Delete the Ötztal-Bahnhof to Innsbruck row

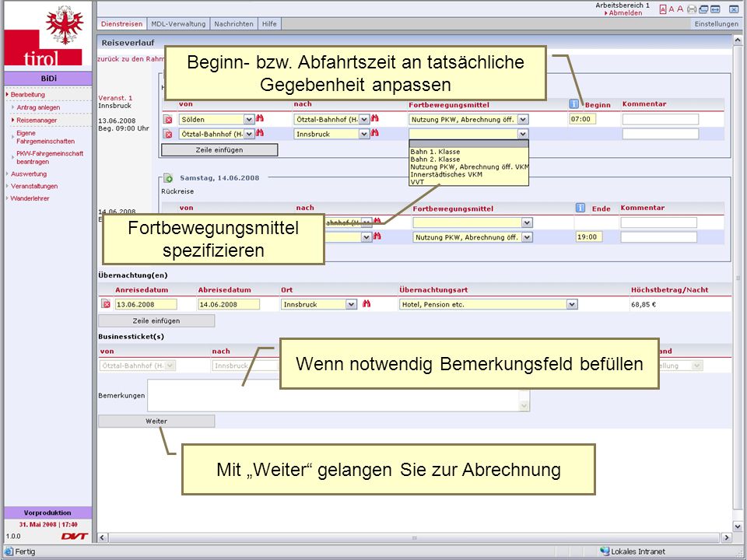(168, 135)
